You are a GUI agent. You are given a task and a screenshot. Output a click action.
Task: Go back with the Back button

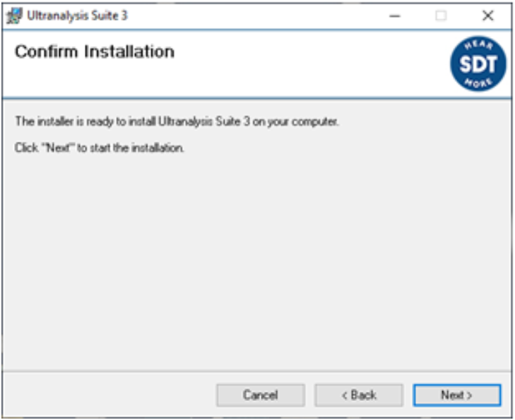click(x=359, y=395)
